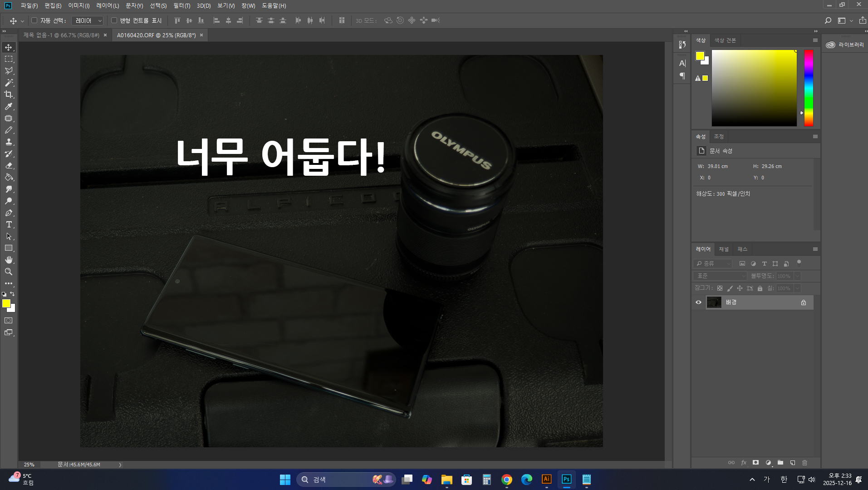Open the 라이브러리 panel button

pos(845,45)
